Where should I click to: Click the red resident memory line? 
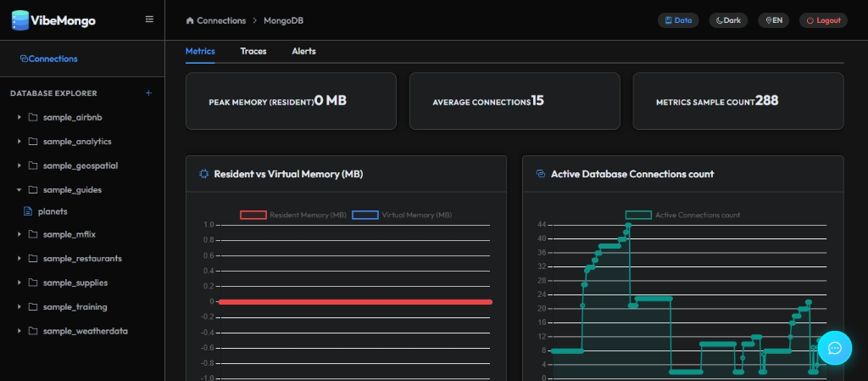[x=355, y=302]
